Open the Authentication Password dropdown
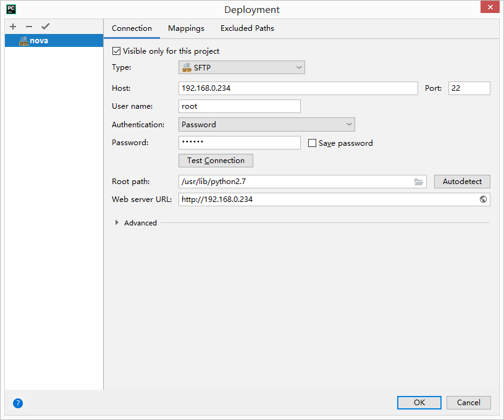The image size is (504, 420). (x=267, y=124)
